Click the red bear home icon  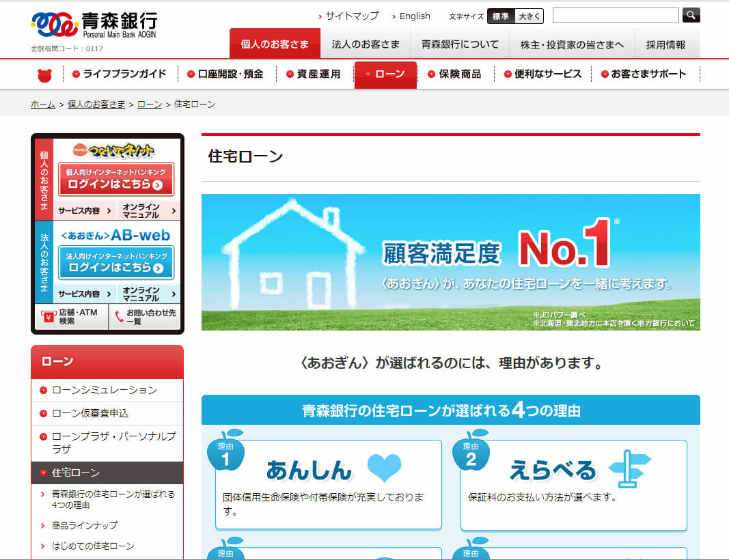coord(44,74)
